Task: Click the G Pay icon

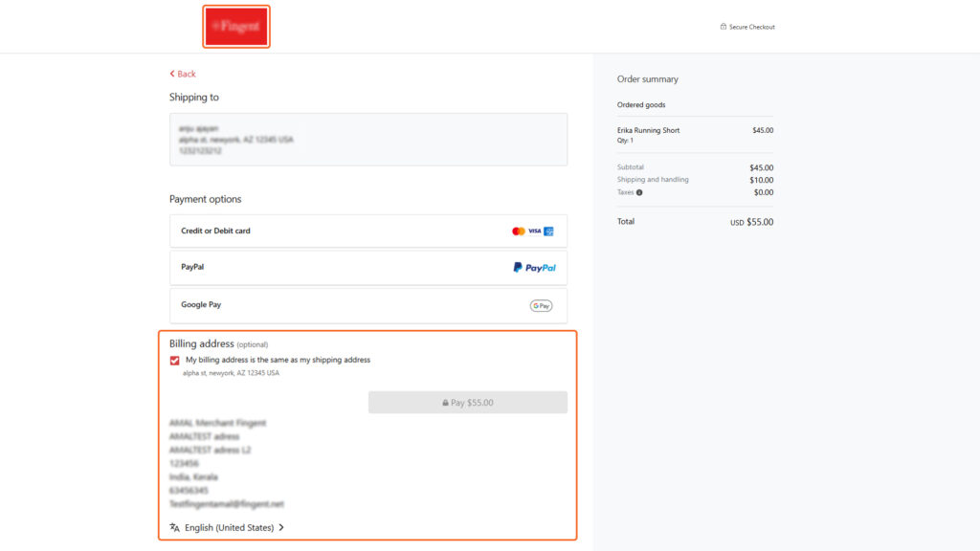Action: click(x=541, y=304)
